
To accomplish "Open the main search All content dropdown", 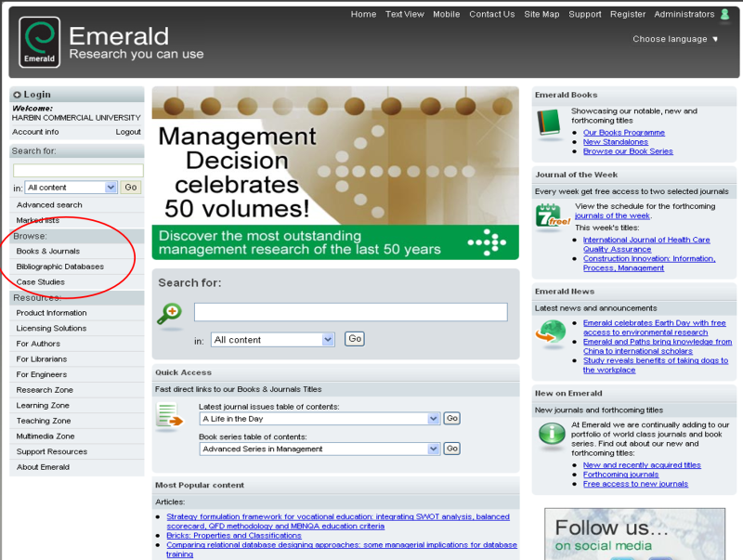I will pos(272,339).
